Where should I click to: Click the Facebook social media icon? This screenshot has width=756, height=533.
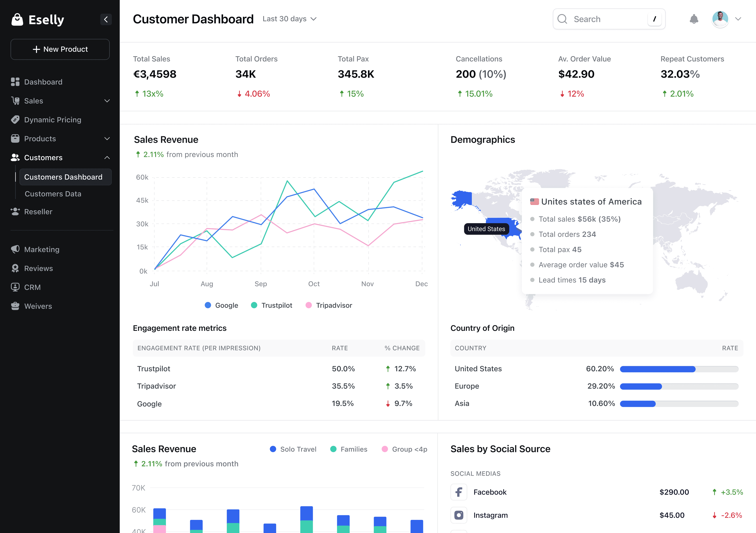[x=459, y=492]
